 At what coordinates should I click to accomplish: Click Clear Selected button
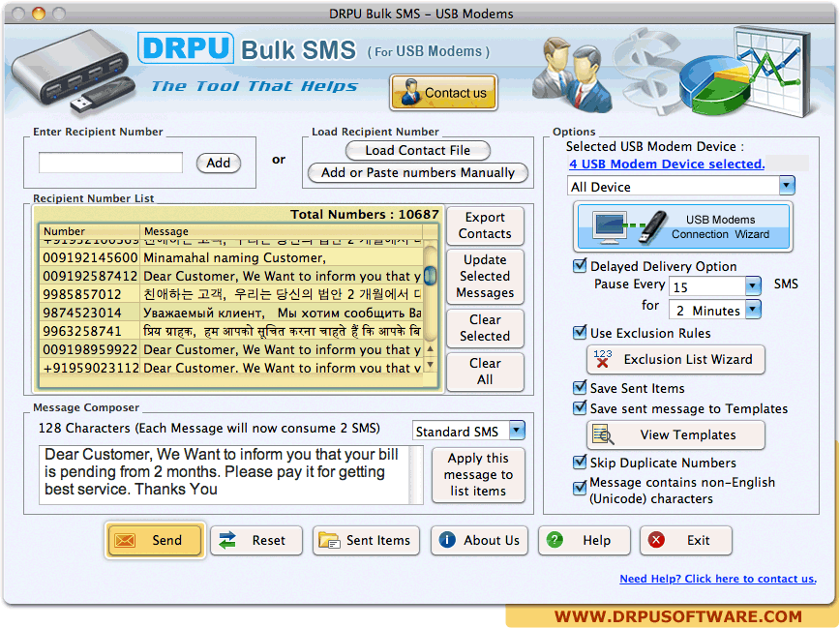pyautogui.click(x=486, y=328)
